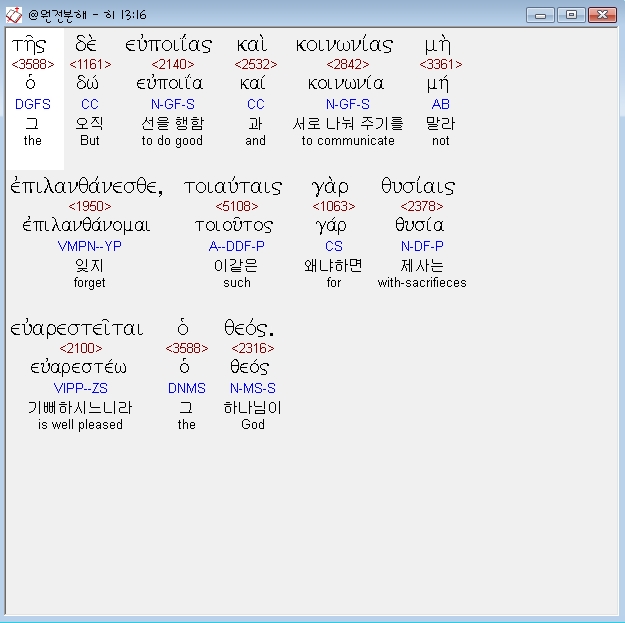This screenshot has width=625, height=623.
Task: Select the Greek word ἐπιλανθάνεσθε
Action: click(84, 187)
